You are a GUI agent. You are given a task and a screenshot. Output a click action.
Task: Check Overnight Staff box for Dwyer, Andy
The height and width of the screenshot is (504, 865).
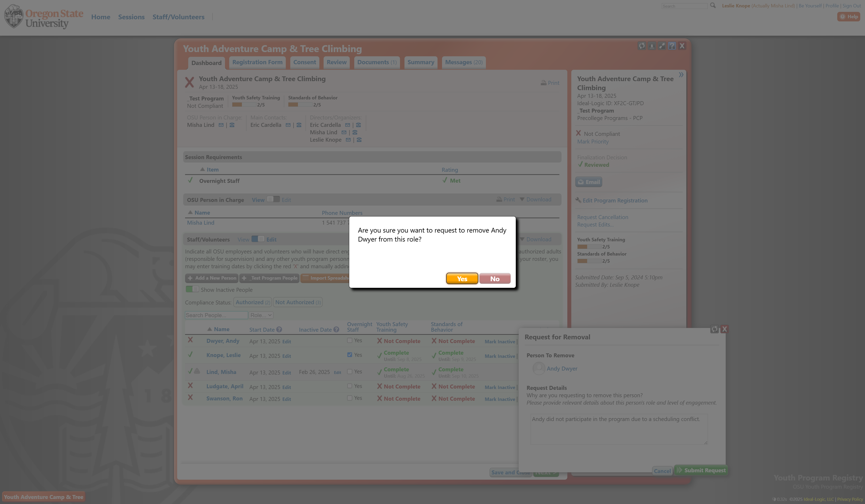point(349,340)
